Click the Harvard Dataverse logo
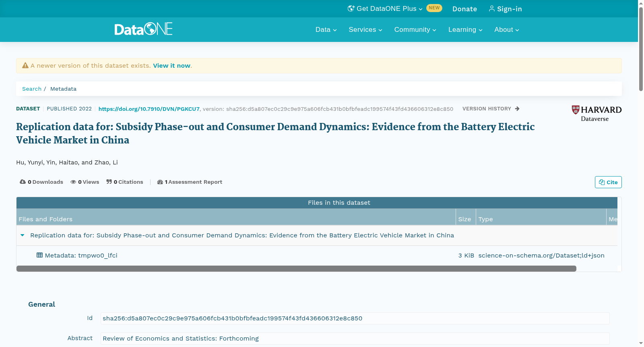644x347 pixels. (x=597, y=113)
